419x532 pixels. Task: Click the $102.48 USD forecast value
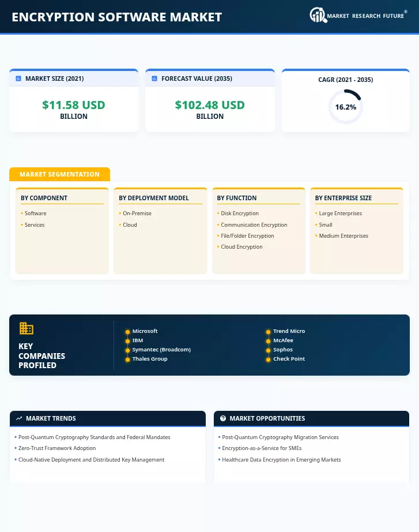(210, 105)
